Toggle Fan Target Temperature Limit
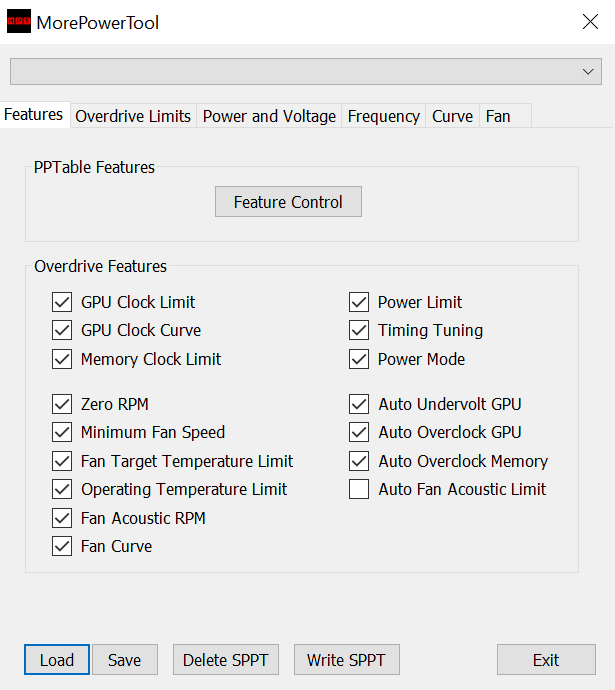The height and width of the screenshot is (690, 615). [62, 462]
